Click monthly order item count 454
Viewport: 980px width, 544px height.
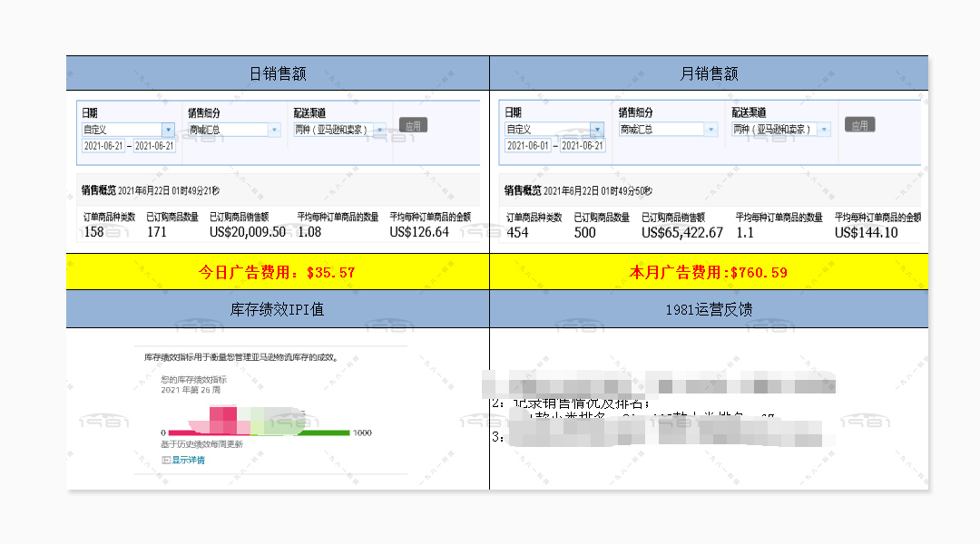(517, 232)
